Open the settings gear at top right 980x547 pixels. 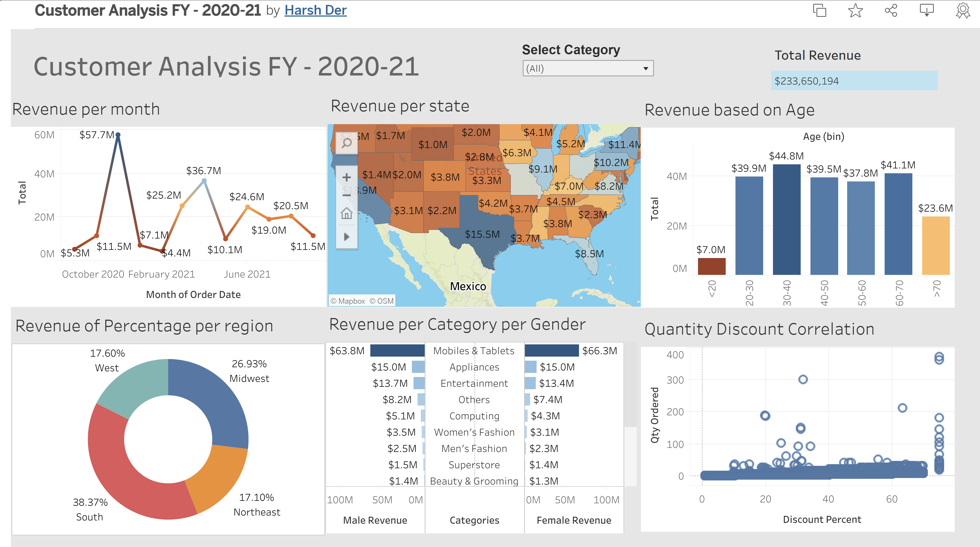coord(961,11)
